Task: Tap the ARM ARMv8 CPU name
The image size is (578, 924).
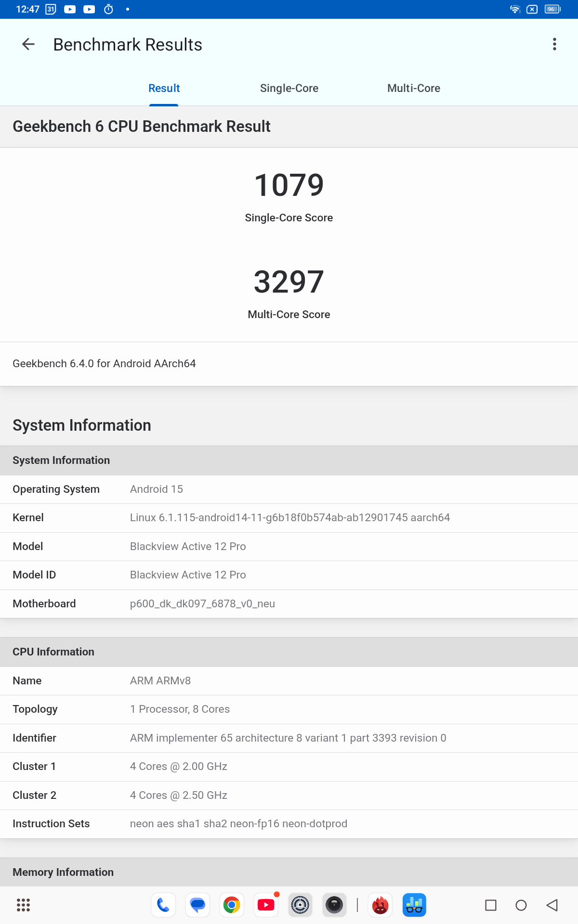Action: tap(160, 680)
